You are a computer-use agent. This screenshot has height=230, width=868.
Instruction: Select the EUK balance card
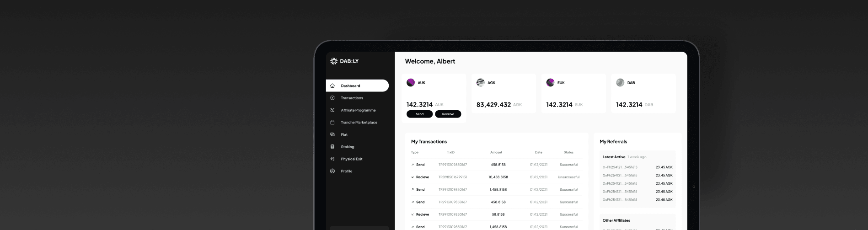pyautogui.click(x=573, y=93)
